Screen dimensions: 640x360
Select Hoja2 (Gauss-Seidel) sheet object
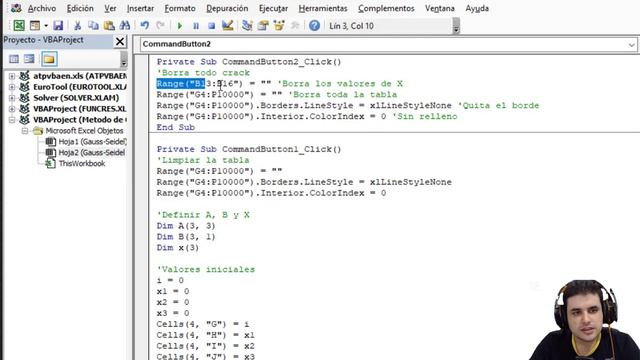(91, 153)
